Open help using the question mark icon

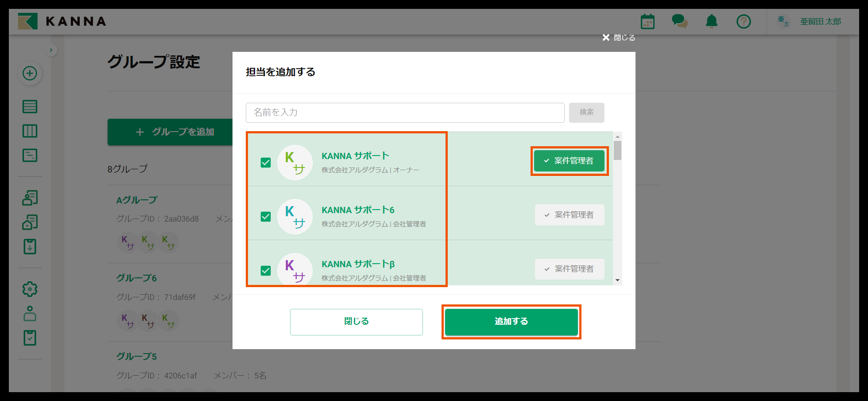coord(744,21)
